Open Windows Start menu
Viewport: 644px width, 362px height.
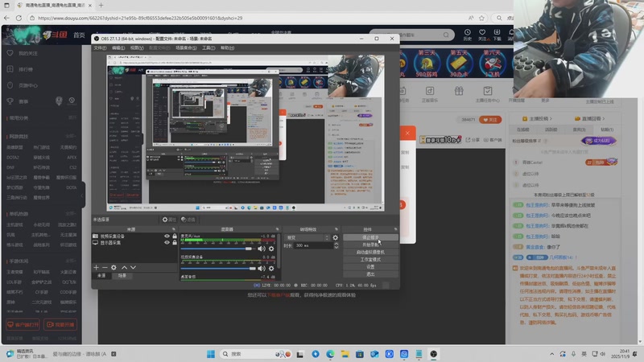[x=211, y=354]
